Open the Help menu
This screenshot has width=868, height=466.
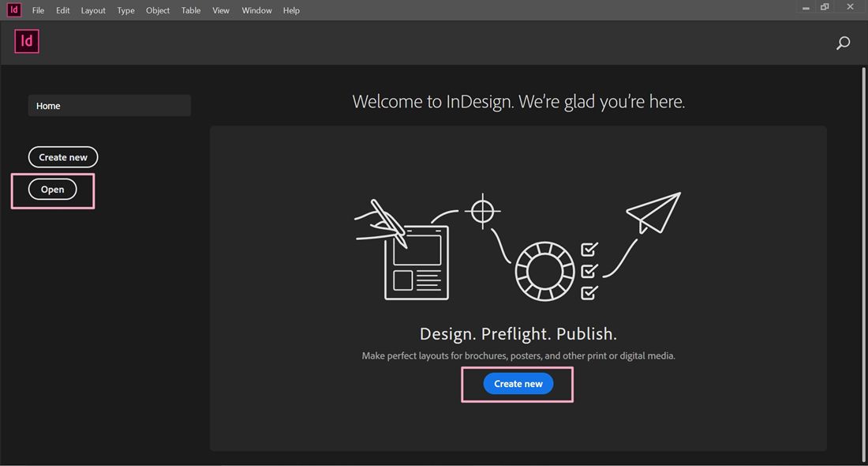click(x=291, y=10)
